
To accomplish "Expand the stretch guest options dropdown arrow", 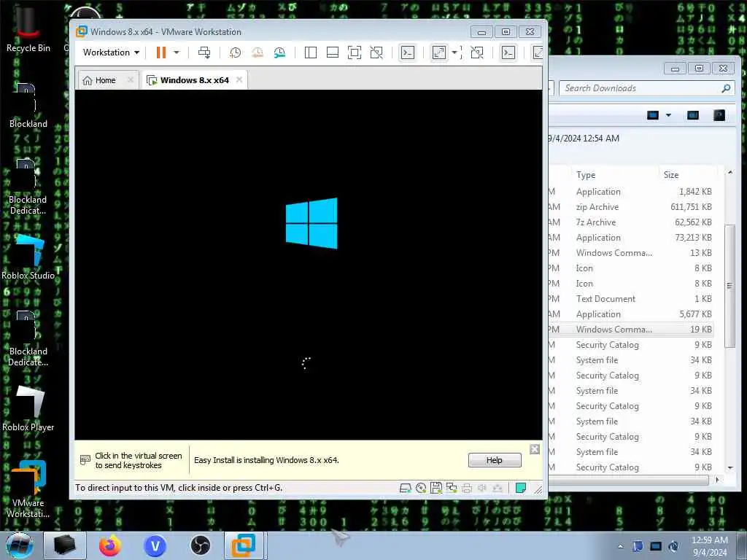I will pos(454,52).
